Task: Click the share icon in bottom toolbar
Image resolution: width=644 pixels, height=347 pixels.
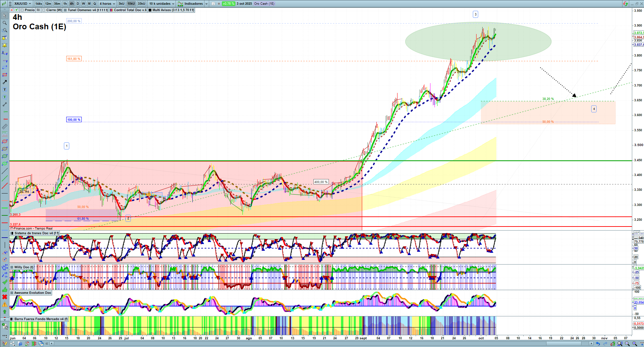Action: tap(13, 344)
